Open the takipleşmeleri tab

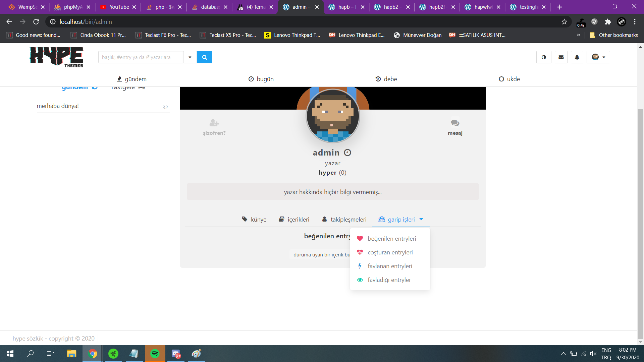pos(344,220)
